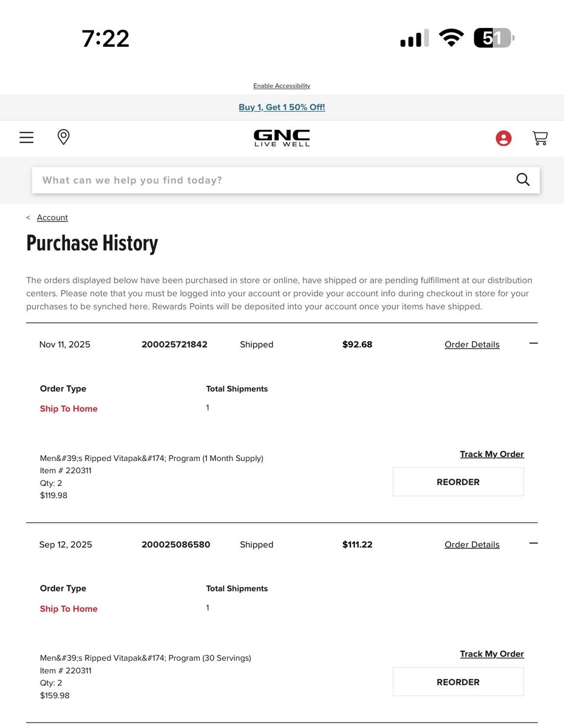Go to GNC Live Well home logo

(x=282, y=138)
